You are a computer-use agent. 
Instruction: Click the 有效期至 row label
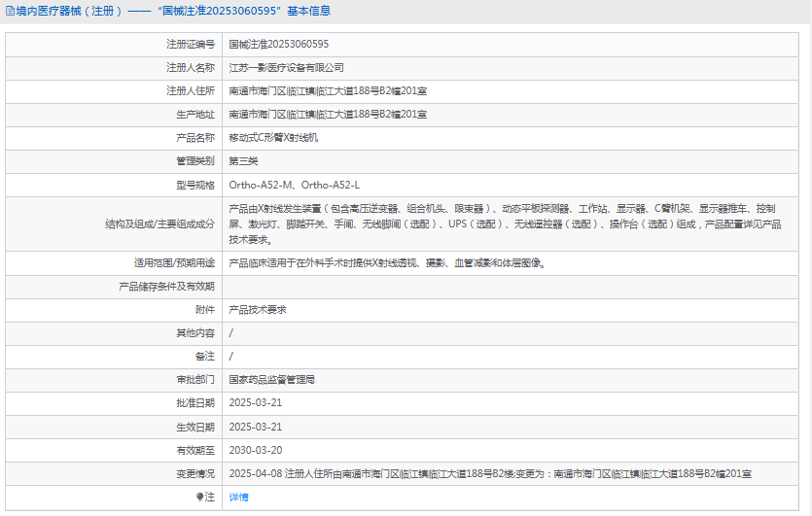point(195,450)
